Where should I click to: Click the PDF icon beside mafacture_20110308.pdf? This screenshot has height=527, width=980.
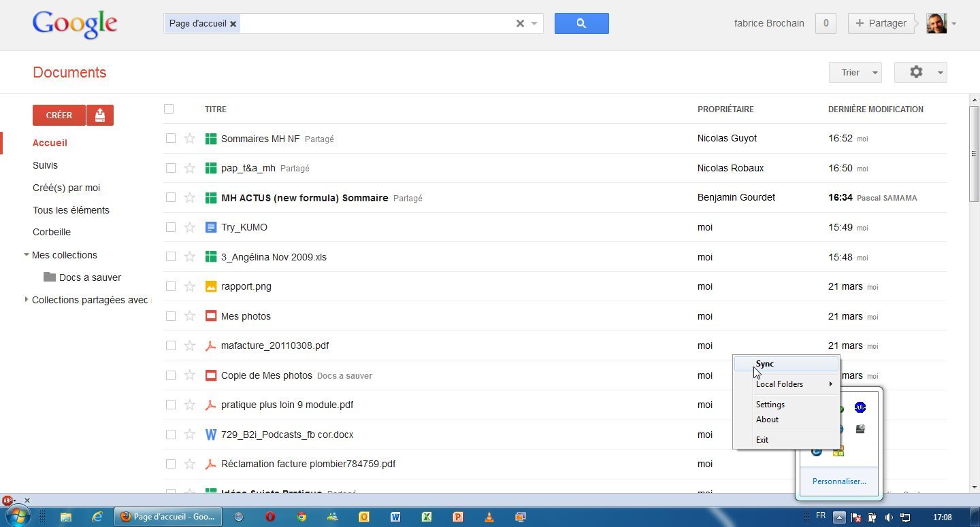(211, 345)
